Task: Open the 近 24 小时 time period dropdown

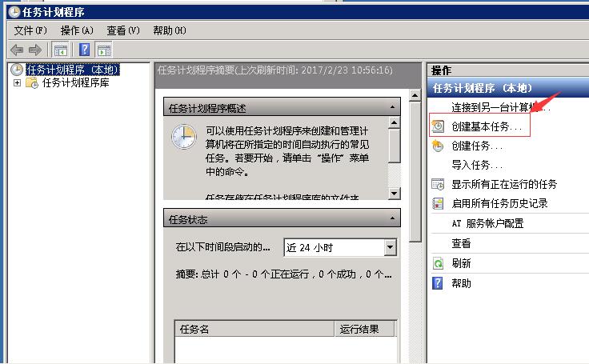Action: point(390,247)
